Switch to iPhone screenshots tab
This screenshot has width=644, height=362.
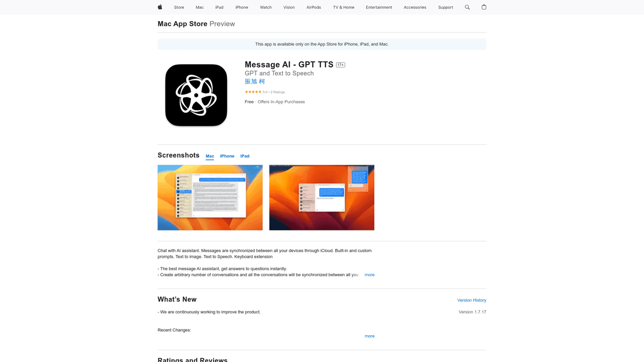click(227, 156)
